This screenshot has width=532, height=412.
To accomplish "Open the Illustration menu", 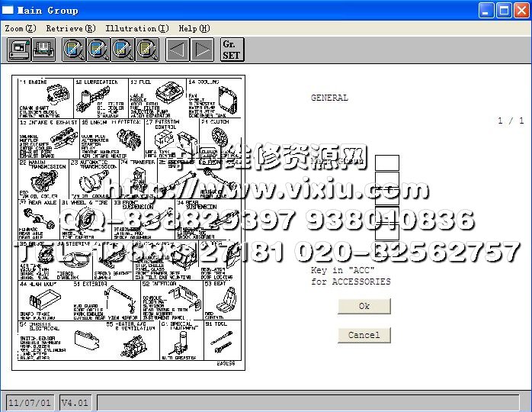I will (x=137, y=28).
